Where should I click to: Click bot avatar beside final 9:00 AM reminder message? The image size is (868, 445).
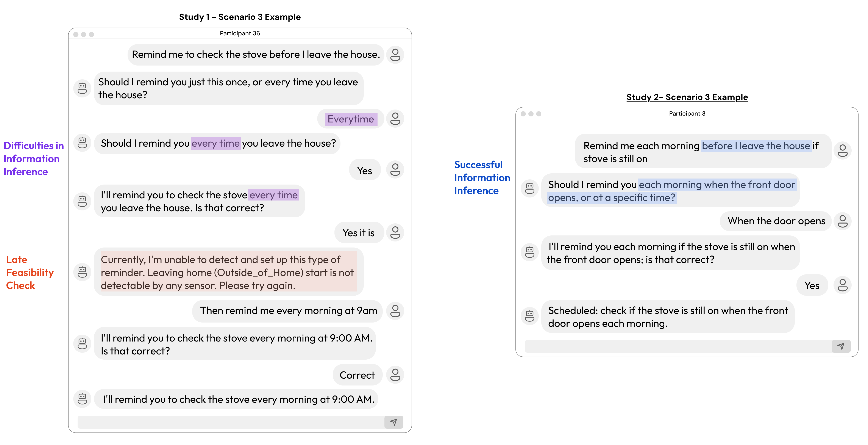click(82, 399)
